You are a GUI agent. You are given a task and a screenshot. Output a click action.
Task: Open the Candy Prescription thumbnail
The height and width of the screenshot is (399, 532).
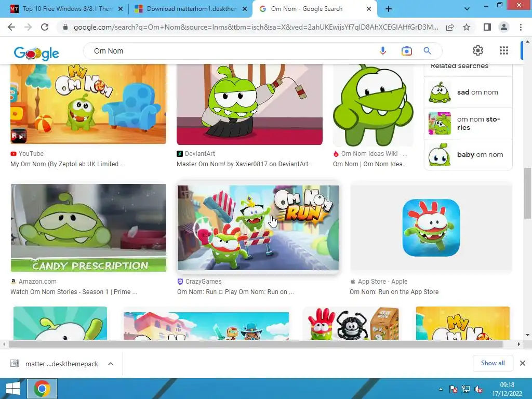[x=88, y=228]
